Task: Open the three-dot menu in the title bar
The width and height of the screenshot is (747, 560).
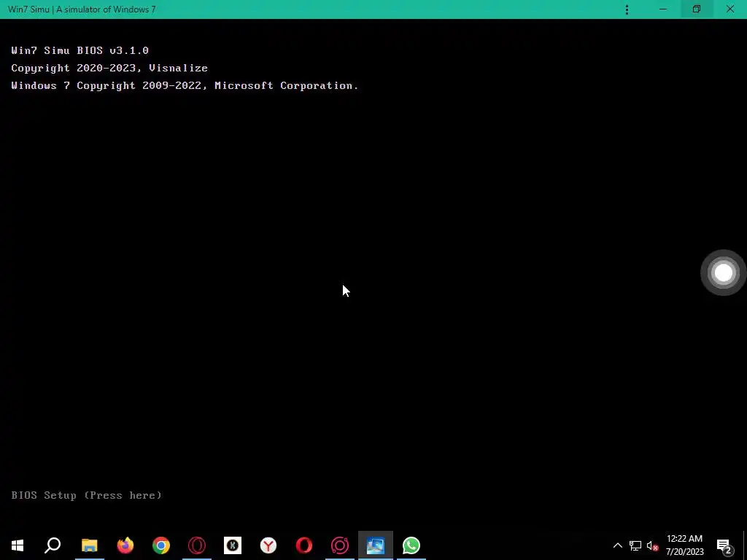Action: [627, 9]
